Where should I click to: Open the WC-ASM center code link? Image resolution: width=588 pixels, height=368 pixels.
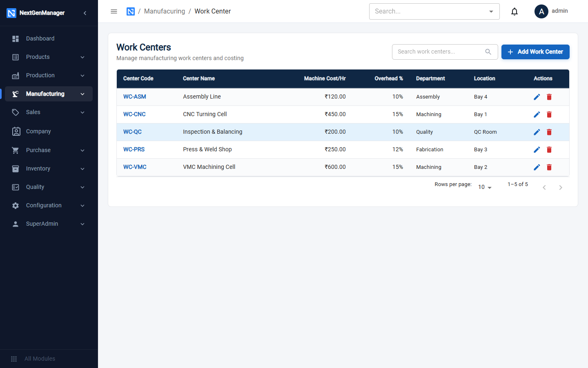pyautogui.click(x=135, y=97)
